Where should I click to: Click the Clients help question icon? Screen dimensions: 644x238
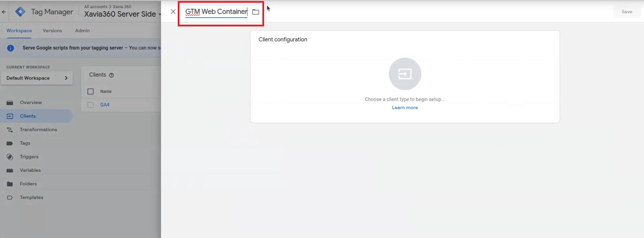[111, 75]
